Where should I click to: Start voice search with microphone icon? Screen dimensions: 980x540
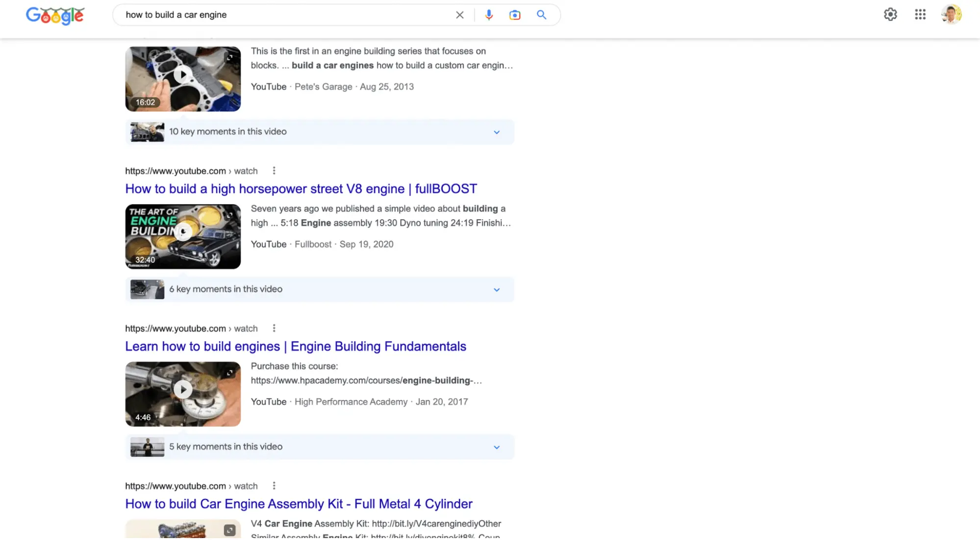[x=488, y=15]
